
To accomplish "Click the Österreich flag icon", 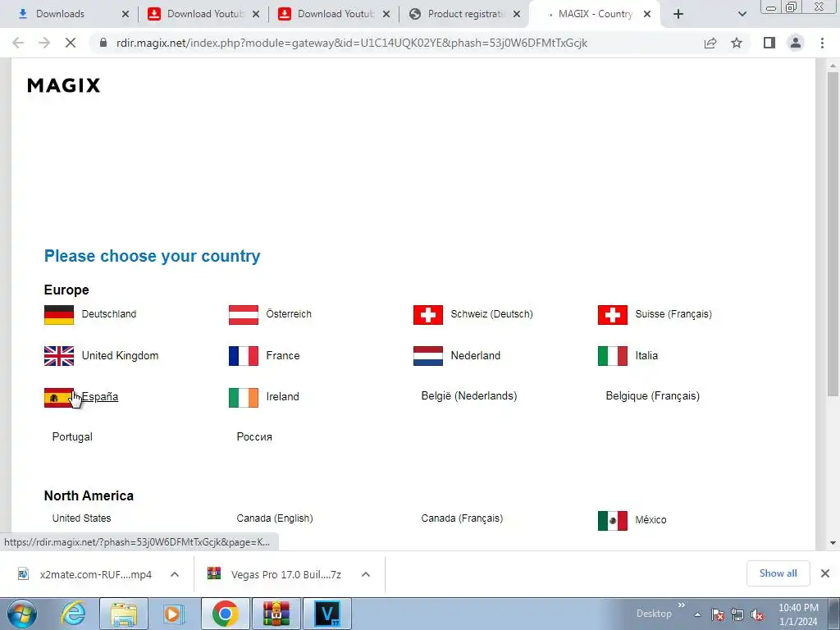I will point(243,314).
